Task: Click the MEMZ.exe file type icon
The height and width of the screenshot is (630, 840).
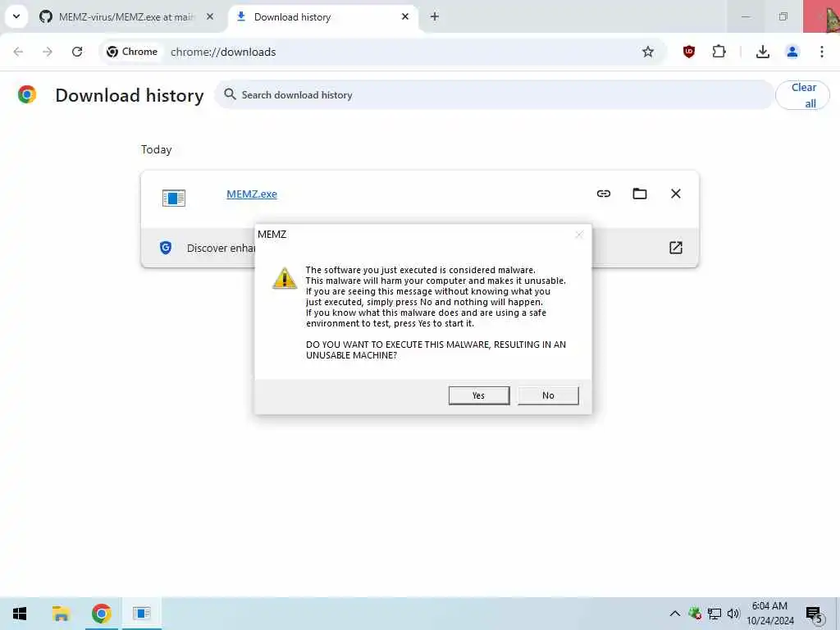Action: [x=174, y=198]
